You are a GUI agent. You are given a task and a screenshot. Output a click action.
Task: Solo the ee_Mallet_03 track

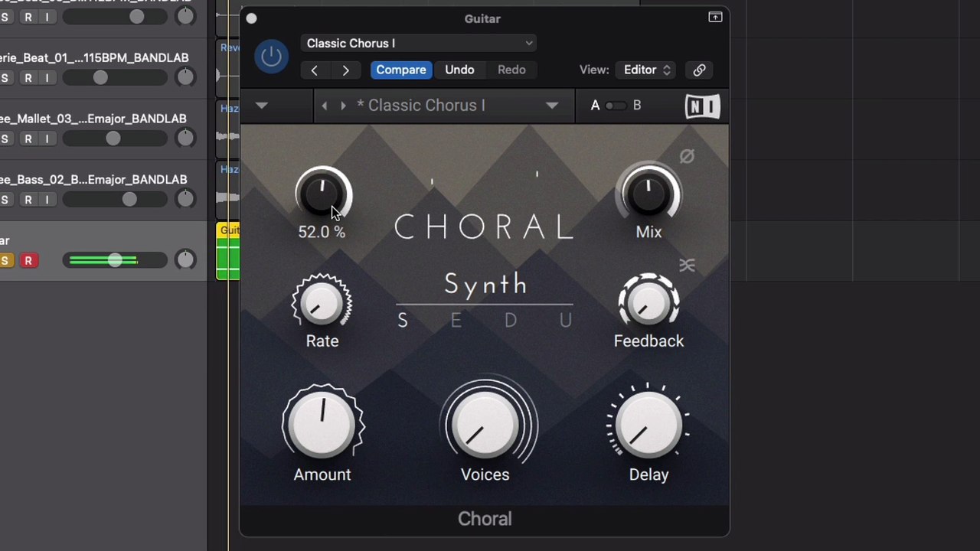5,139
